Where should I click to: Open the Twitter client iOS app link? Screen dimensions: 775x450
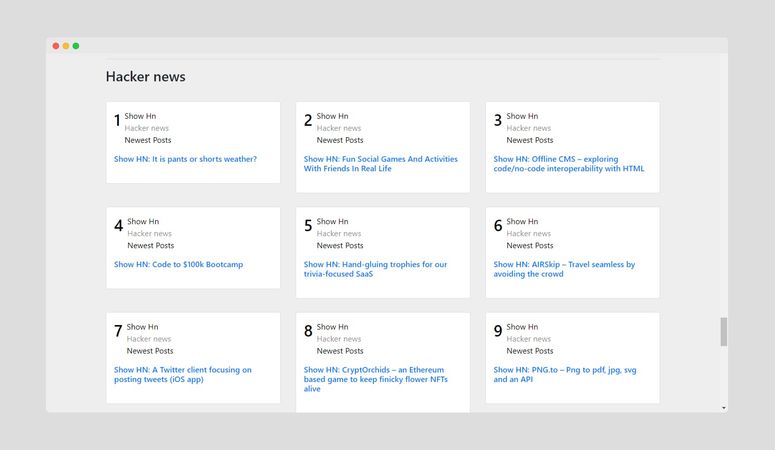click(x=182, y=374)
